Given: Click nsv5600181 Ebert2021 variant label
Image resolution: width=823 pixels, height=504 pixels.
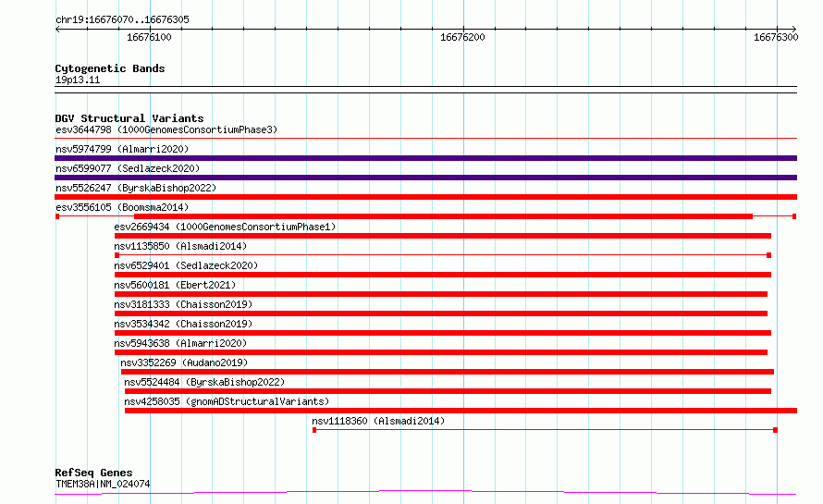Looking at the screenshot, I should tap(175, 285).
